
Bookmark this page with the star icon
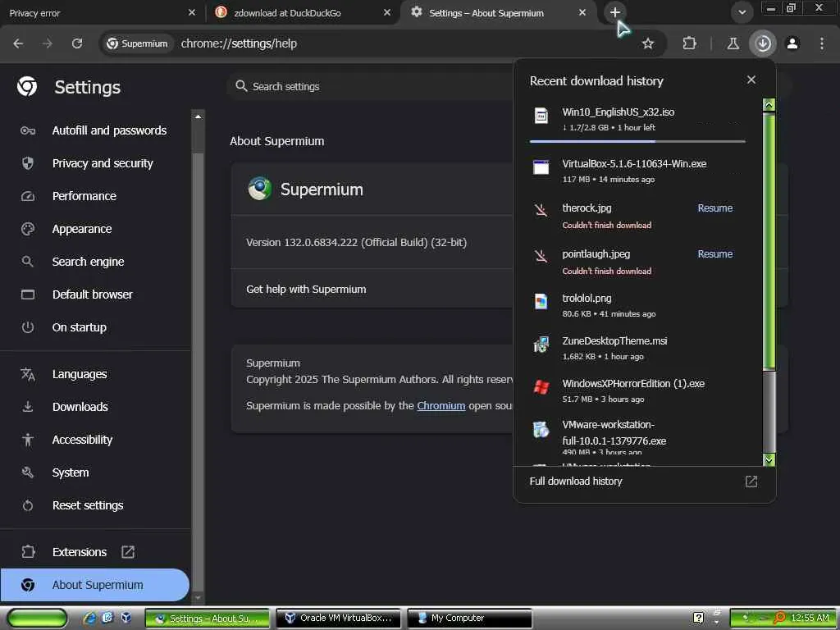[x=648, y=43]
